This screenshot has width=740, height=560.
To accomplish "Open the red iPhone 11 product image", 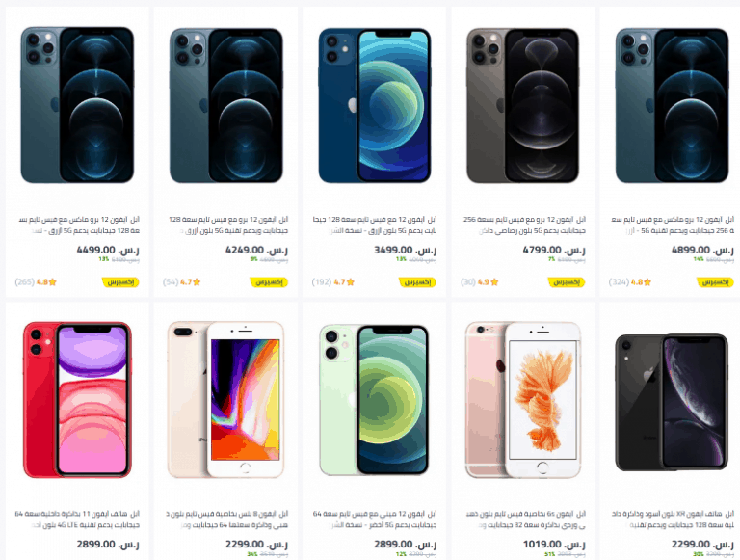I will point(77,399).
